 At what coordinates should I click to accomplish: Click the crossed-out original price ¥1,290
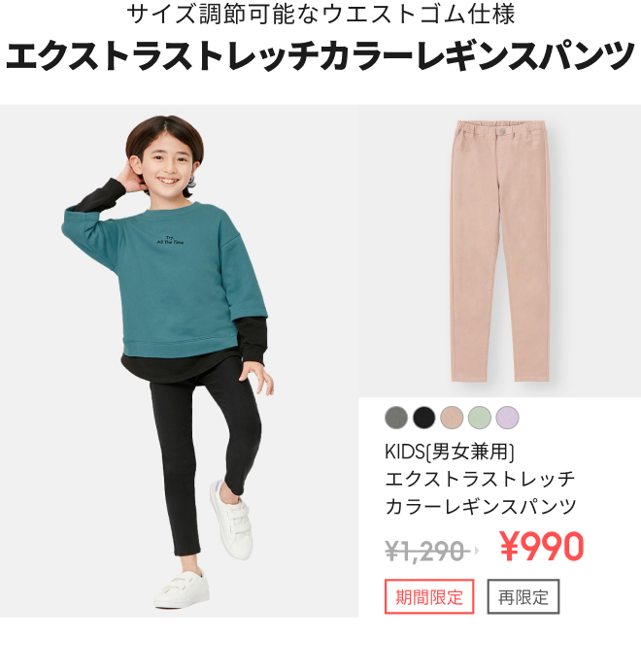click(x=424, y=551)
